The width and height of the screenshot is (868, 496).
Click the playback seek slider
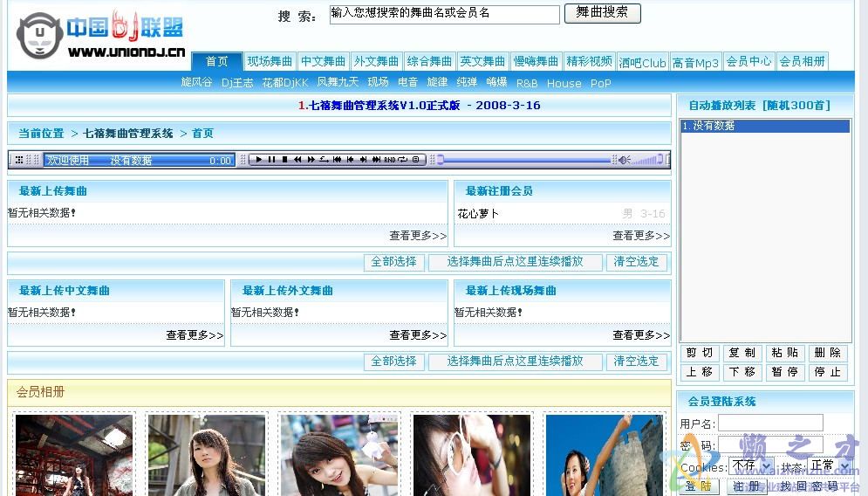(x=523, y=160)
